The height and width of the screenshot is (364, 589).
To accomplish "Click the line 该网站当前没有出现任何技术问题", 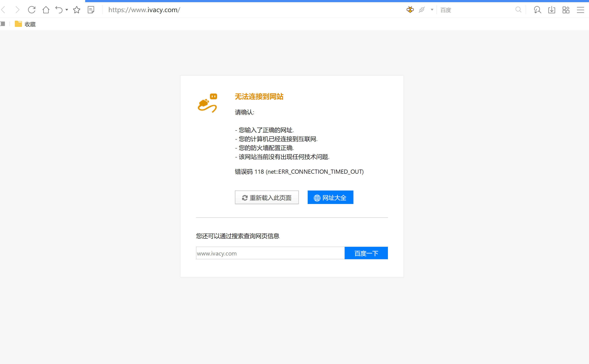I will [282, 157].
